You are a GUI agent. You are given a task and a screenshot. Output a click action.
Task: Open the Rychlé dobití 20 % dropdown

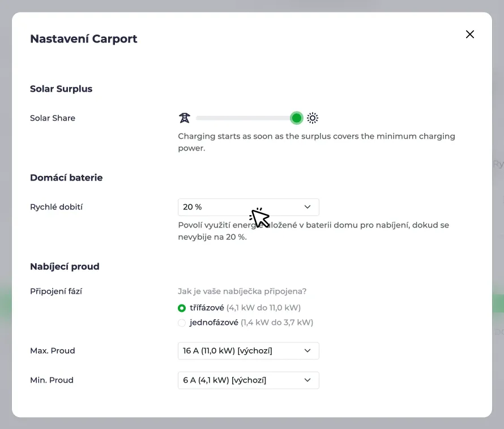click(x=249, y=207)
